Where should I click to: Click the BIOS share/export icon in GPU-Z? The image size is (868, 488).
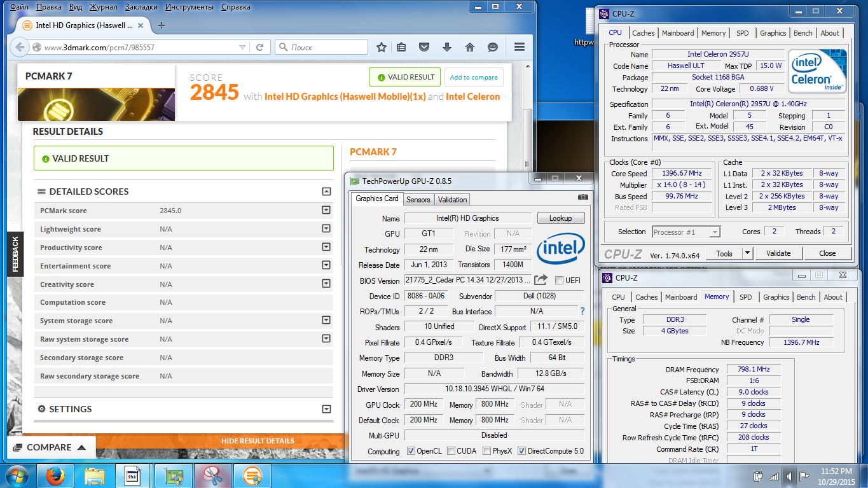click(541, 280)
